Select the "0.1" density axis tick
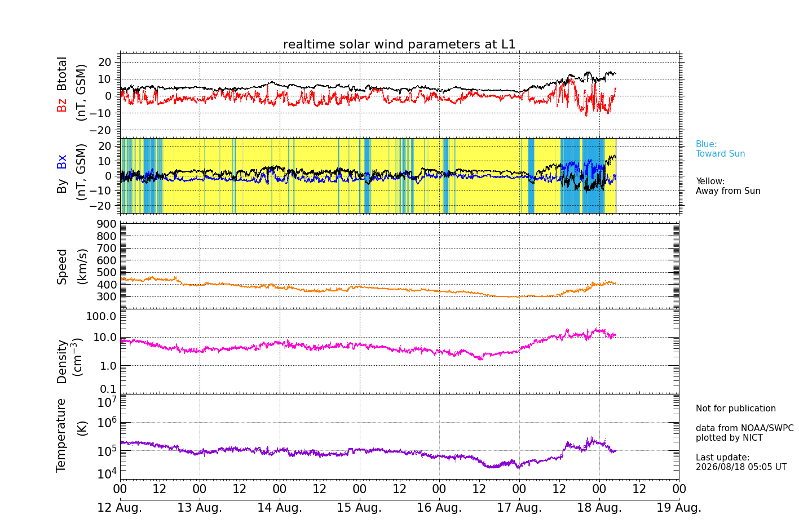 point(108,389)
